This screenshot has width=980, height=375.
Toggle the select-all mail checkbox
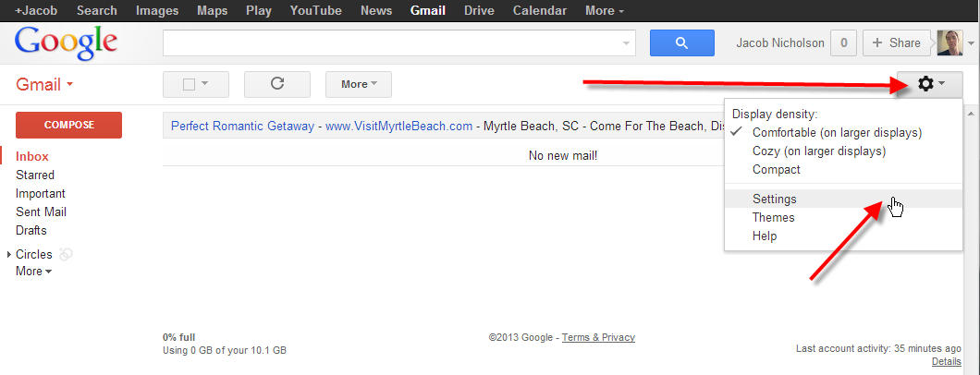(x=189, y=84)
